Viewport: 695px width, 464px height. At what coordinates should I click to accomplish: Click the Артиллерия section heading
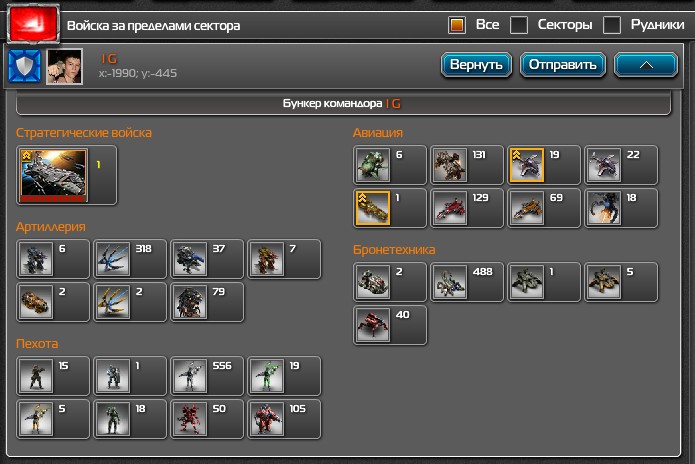coord(51,227)
